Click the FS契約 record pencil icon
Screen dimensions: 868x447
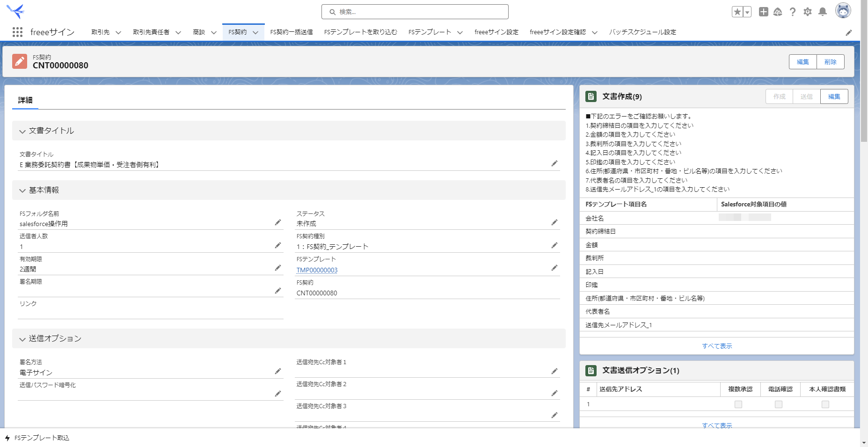click(20, 61)
